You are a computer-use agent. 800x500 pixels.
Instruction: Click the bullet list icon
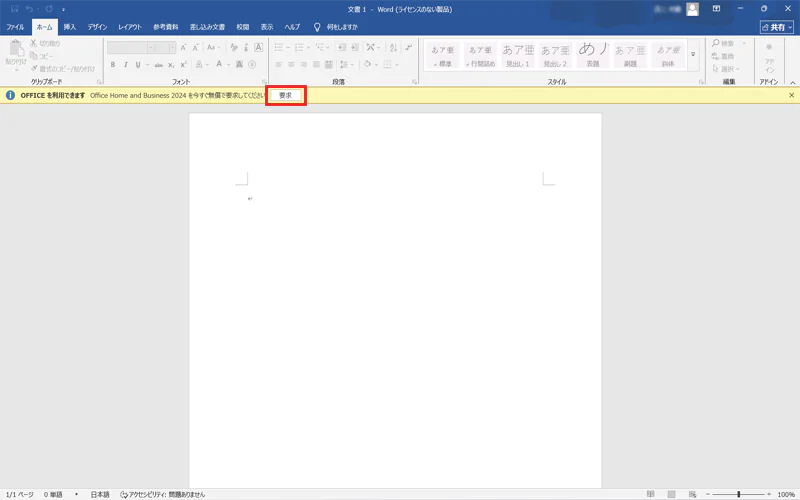click(x=279, y=47)
